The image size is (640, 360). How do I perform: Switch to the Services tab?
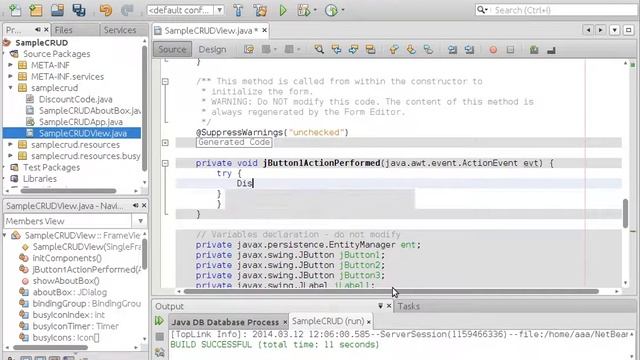[120, 30]
